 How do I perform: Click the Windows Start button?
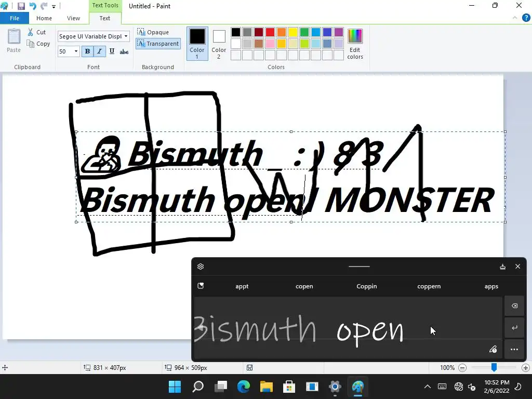pos(175,387)
